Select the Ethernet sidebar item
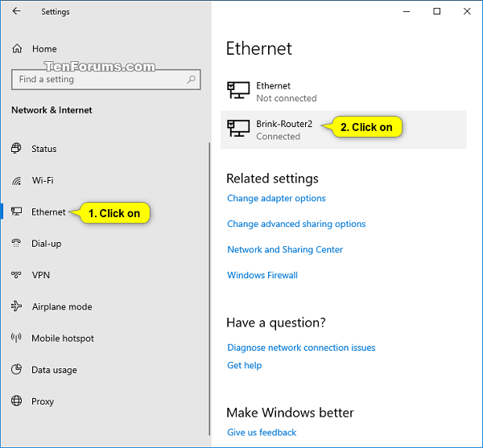The image size is (483, 448). pos(48,212)
